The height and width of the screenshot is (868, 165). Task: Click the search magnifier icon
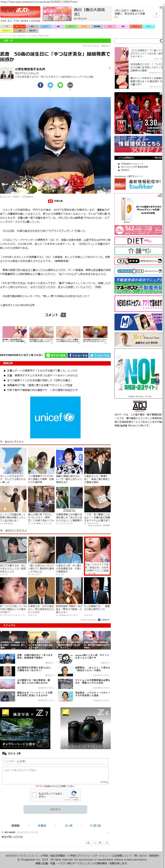(161, 41)
